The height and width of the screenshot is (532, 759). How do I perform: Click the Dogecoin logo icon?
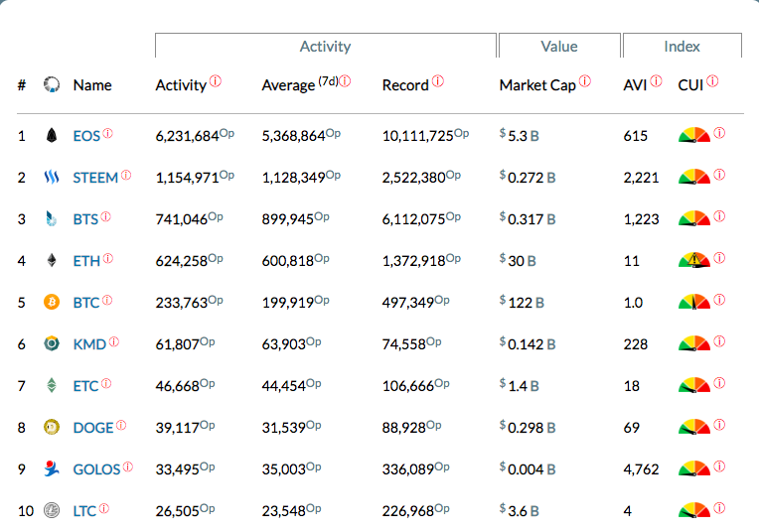pyautogui.click(x=52, y=427)
